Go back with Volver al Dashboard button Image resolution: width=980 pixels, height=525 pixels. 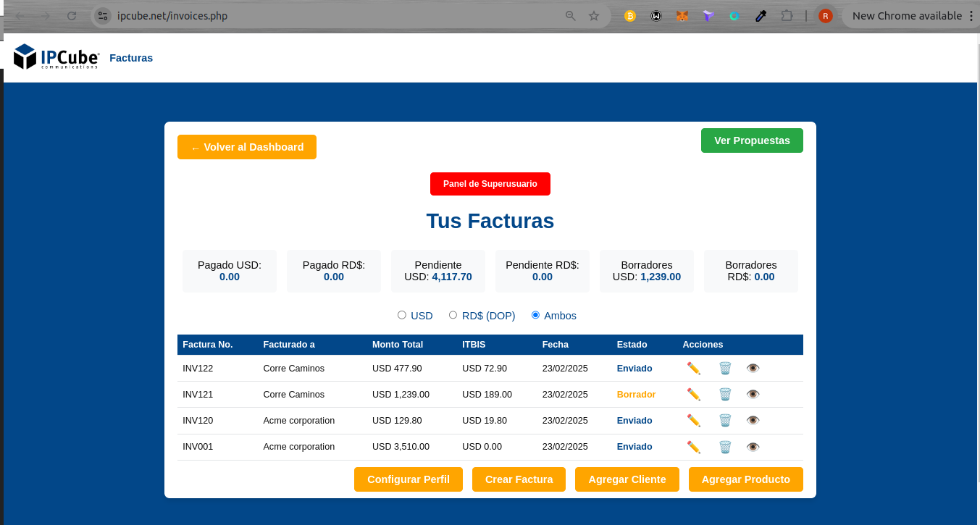pos(247,147)
